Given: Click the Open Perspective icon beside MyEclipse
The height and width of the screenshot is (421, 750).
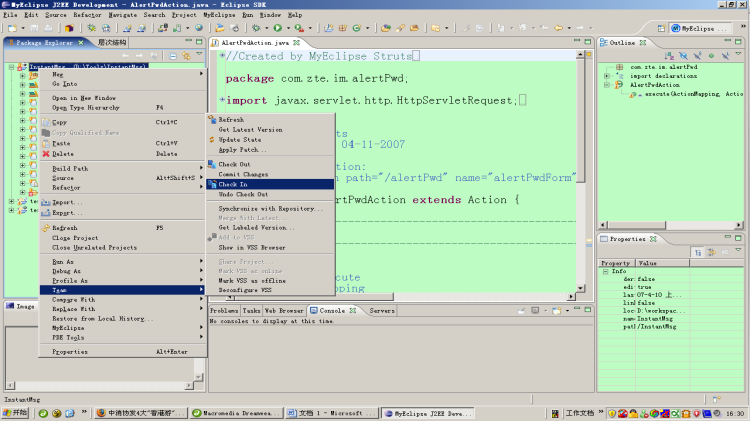Looking at the screenshot, I should point(661,28).
